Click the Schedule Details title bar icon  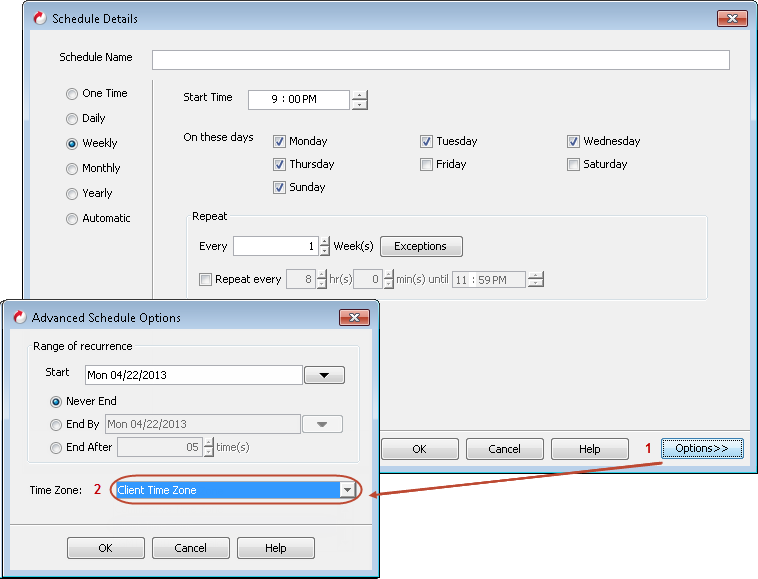[x=40, y=18]
